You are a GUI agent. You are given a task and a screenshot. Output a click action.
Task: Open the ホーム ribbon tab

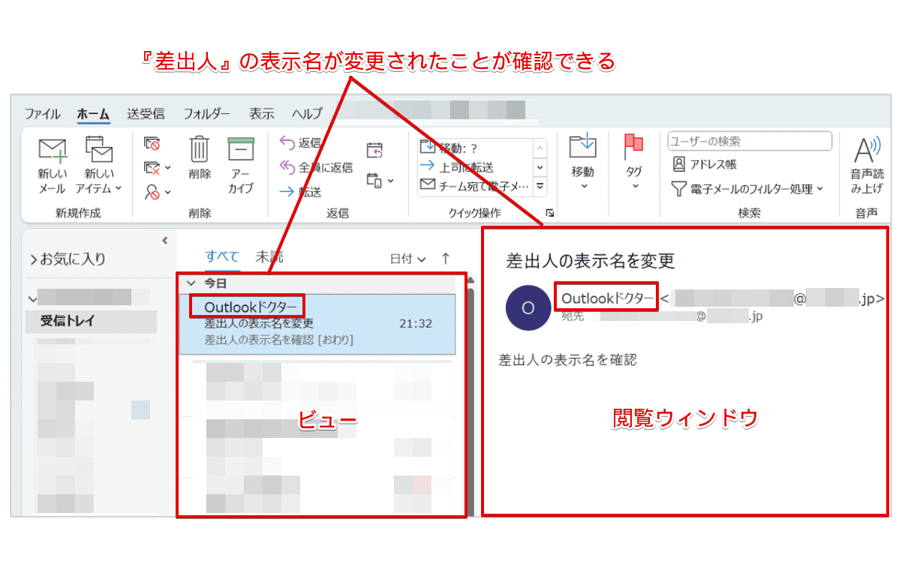tap(92, 114)
